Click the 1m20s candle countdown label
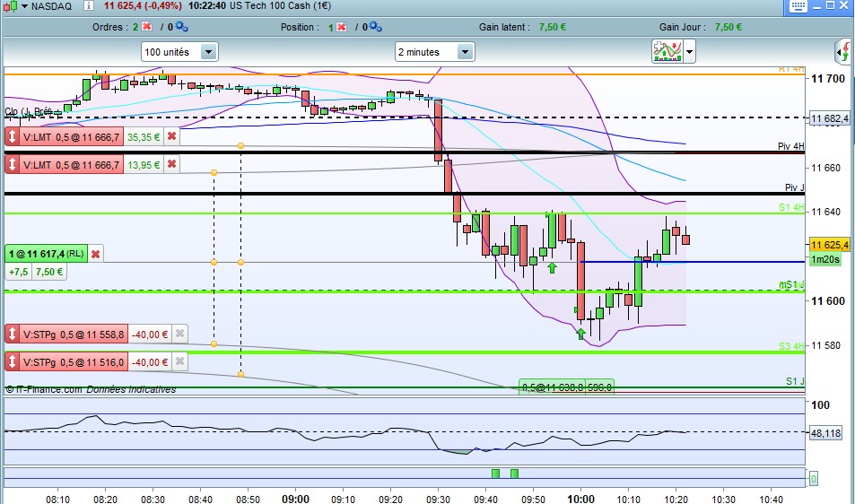 tap(825, 259)
